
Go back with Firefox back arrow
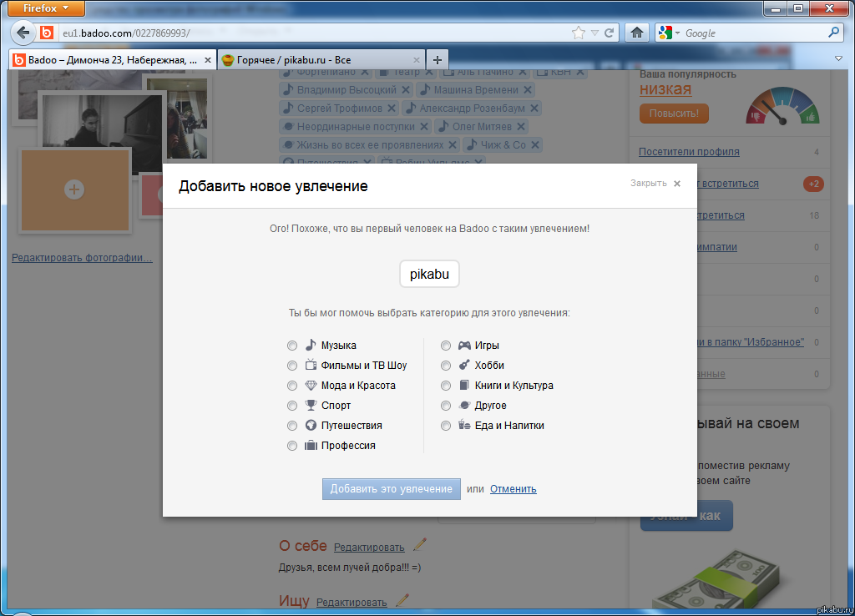pyautogui.click(x=23, y=33)
